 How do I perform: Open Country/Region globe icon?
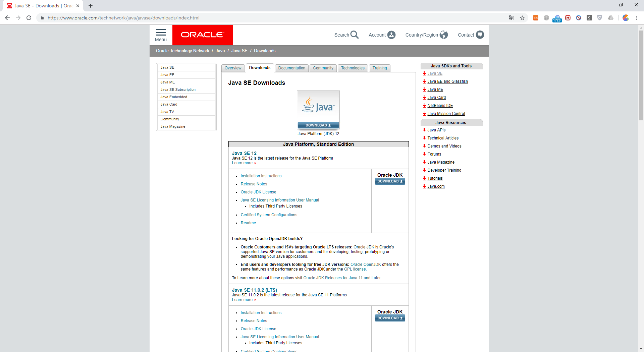(443, 35)
